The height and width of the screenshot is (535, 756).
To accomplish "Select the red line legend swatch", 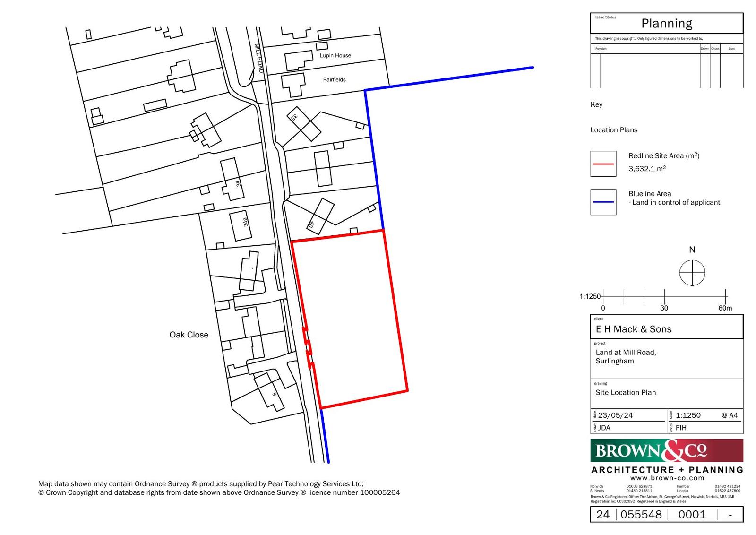I will (603, 164).
